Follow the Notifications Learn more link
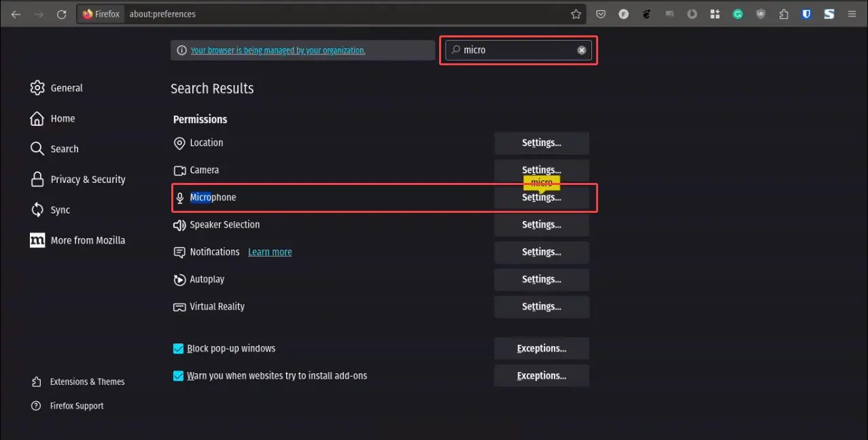 (x=270, y=252)
